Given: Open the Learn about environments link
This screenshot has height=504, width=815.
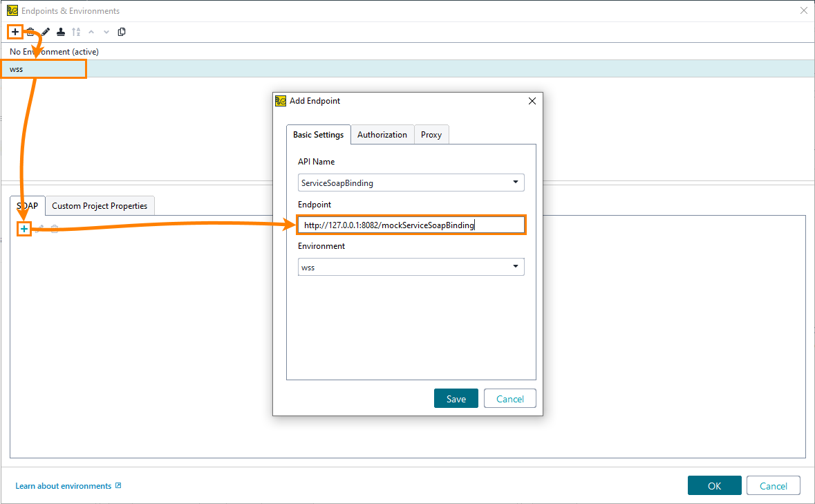Looking at the screenshot, I should click(63, 485).
